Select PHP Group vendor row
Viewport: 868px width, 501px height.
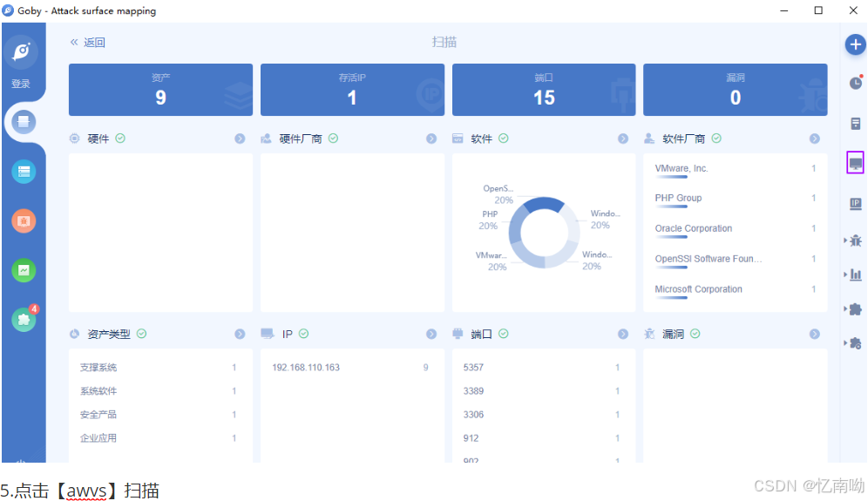[736, 200]
